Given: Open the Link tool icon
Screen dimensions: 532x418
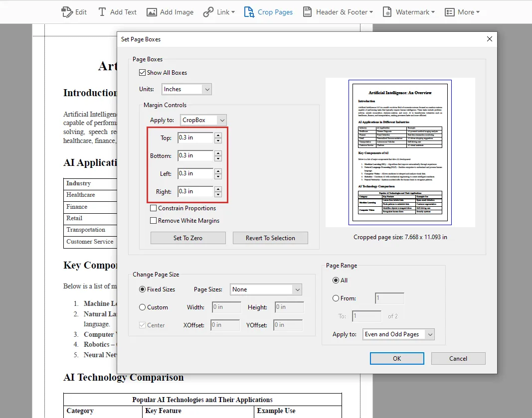Looking at the screenshot, I should click(208, 12).
